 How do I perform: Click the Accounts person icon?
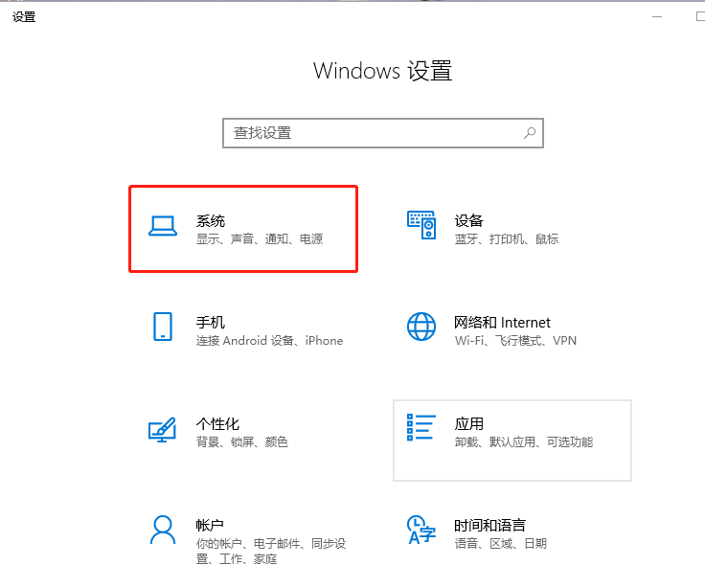click(163, 530)
